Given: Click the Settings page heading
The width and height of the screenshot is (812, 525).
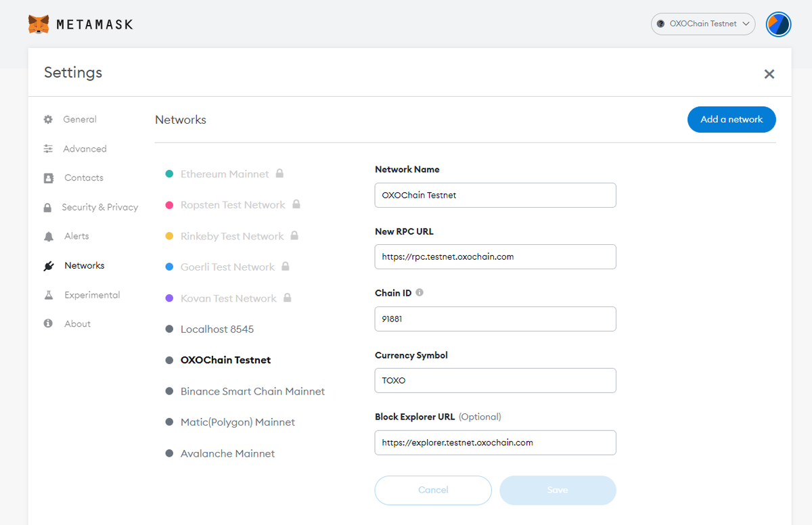Looking at the screenshot, I should pyautogui.click(x=73, y=72).
